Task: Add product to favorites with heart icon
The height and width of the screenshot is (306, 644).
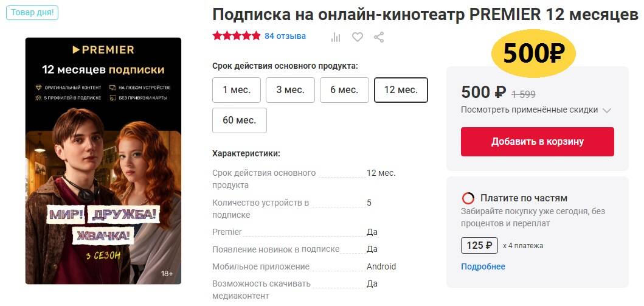Action: [x=358, y=37]
